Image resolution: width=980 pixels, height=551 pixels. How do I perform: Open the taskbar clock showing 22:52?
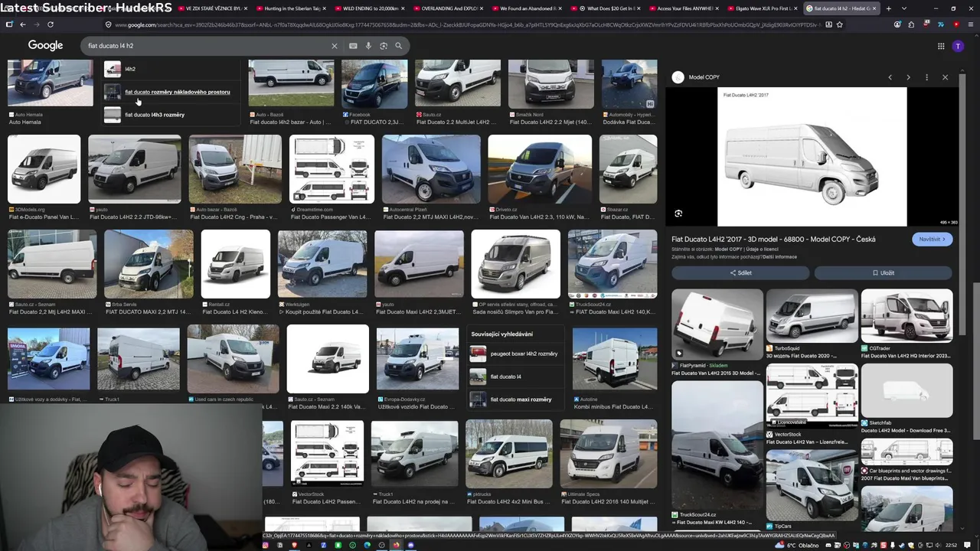point(951,545)
